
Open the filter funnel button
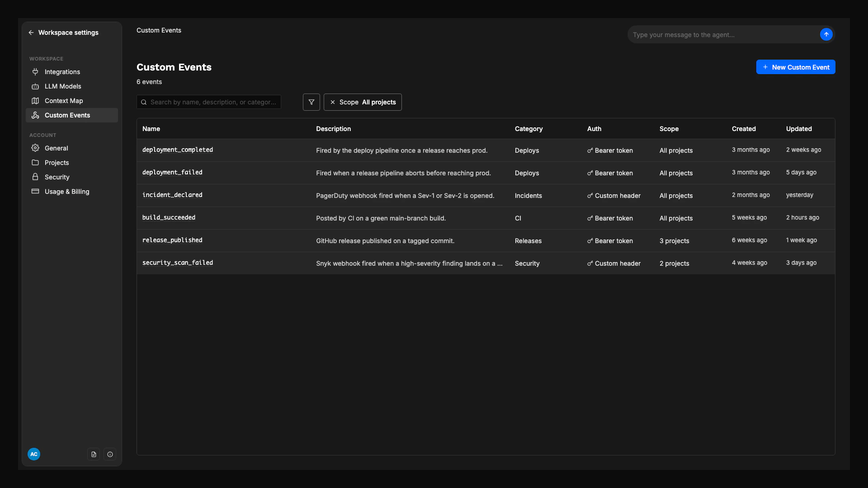point(311,102)
